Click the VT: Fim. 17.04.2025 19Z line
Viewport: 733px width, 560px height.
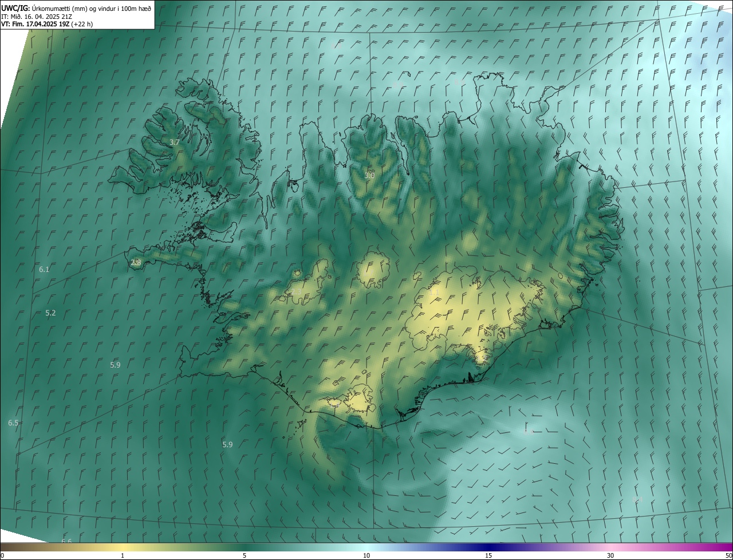click(x=47, y=24)
